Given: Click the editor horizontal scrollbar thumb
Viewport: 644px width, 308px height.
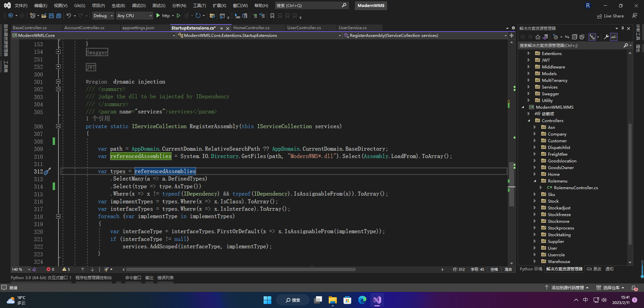Looking at the screenshot, I should (x=241, y=269).
